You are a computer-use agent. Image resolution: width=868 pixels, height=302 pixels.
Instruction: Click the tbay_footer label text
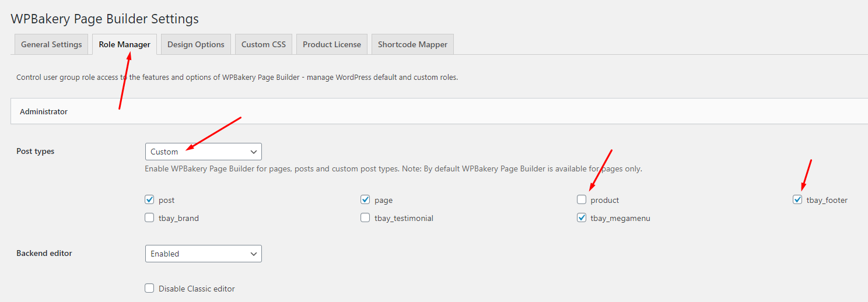(x=827, y=200)
